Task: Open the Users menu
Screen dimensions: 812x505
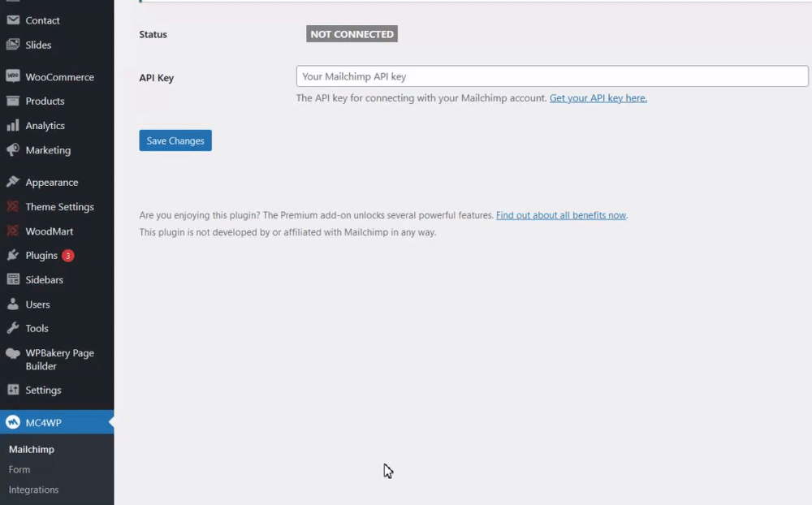Action: pyautogui.click(x=38, y=304)
